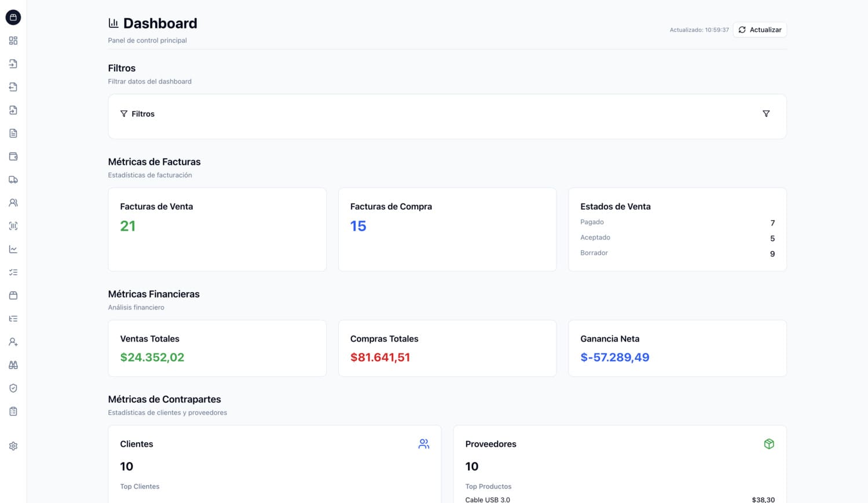This screenshot has width=868, height=503.
Task: Click the Facturas de Venta card
Action: pos(217,229)
